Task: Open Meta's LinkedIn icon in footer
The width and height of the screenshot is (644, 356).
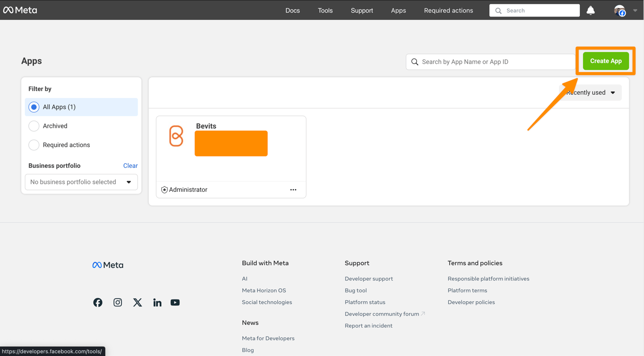Action: point(157,302)
